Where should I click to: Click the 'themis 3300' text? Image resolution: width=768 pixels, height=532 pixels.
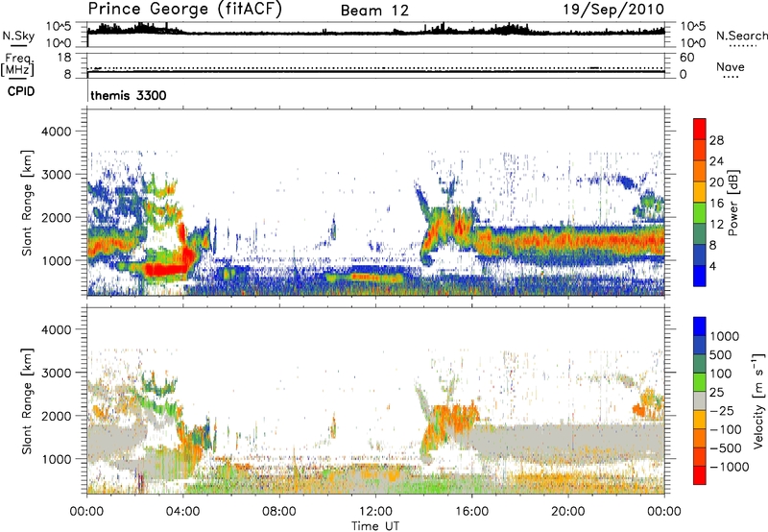[129, 95]
